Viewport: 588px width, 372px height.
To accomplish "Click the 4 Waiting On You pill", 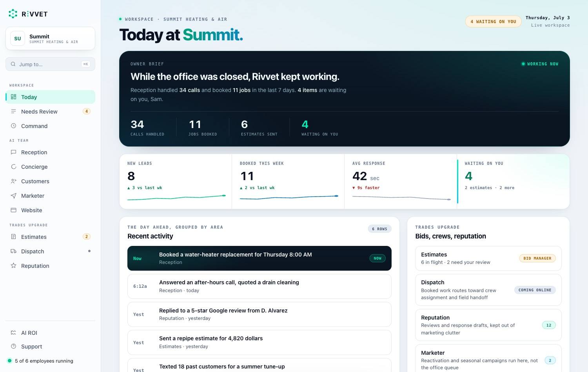I will pos(493,22).
